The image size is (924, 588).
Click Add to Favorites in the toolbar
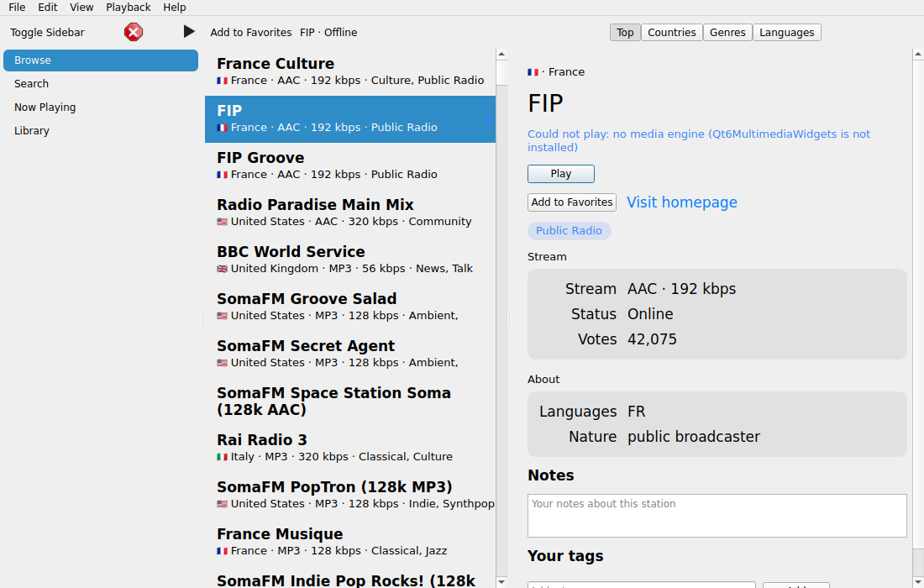pos(251,33)
